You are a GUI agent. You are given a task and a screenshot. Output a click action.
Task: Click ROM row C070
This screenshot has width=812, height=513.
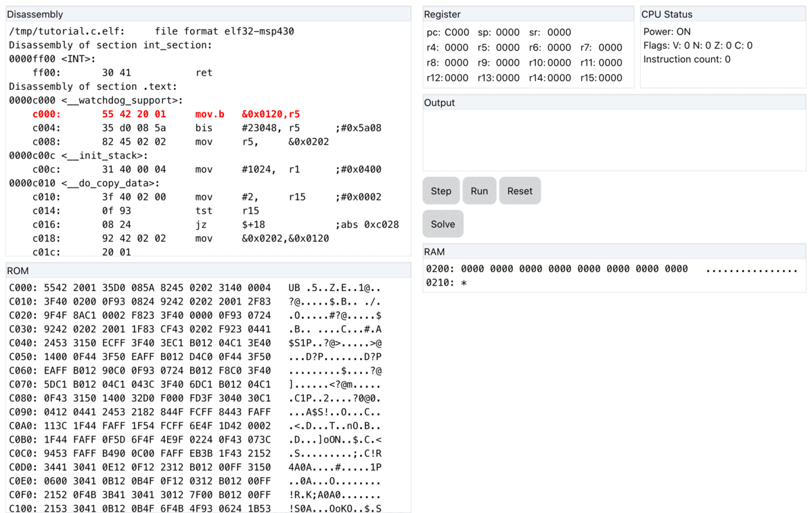tap(196, 384)
